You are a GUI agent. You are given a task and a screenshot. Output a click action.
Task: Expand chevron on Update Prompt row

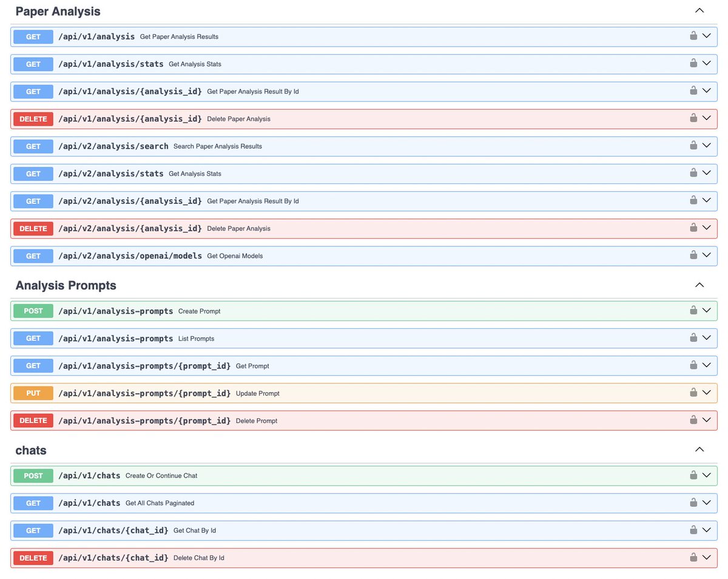pos(706,393)
